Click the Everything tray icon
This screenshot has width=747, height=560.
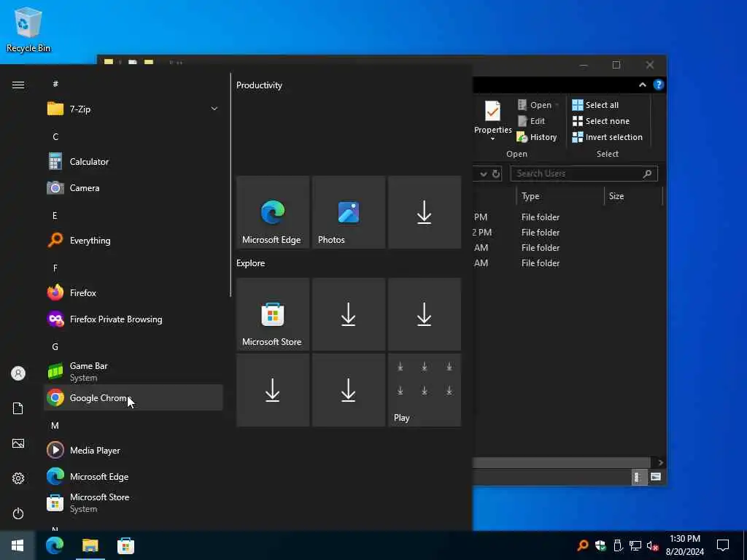[x=582, y=545]
